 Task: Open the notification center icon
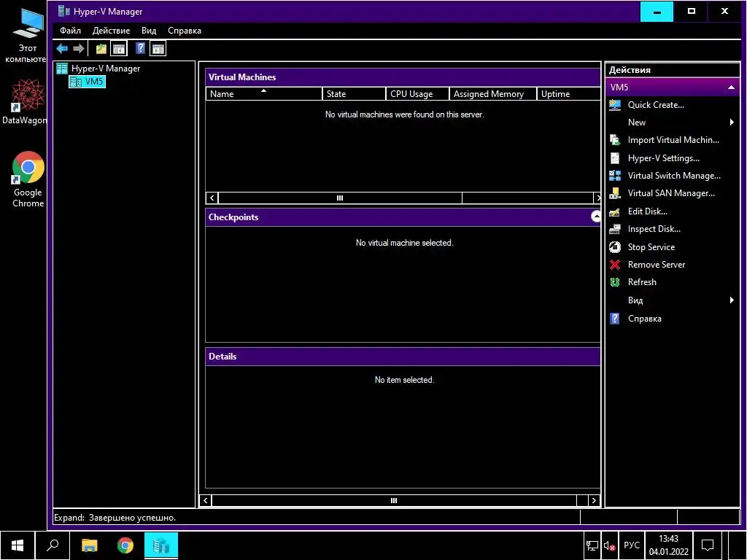708,545
